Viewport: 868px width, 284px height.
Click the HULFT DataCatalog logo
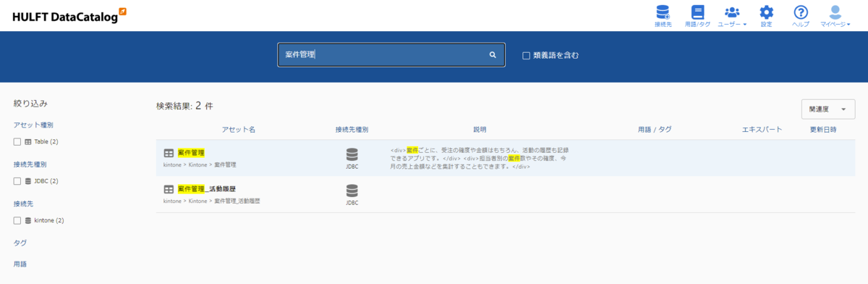[x=69, y=15]
